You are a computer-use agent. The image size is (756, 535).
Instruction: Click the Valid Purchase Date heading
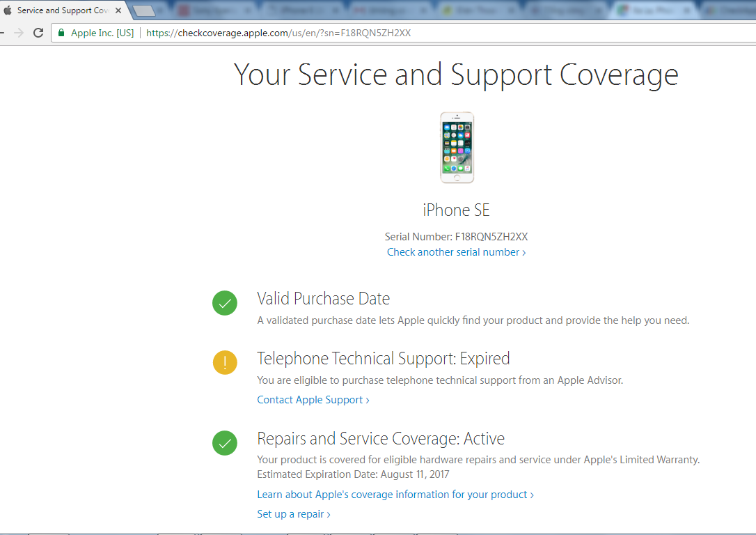pyautogui.click(x=324, y=299)
